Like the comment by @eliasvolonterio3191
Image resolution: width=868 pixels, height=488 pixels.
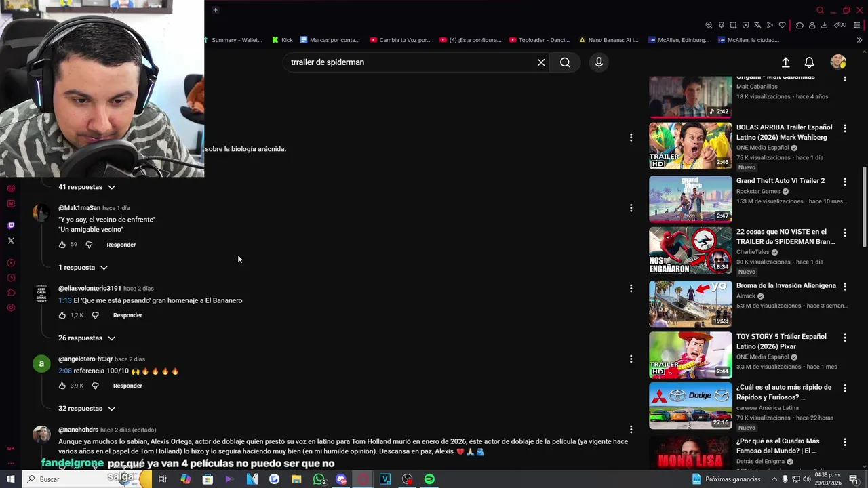coord(62,315)
